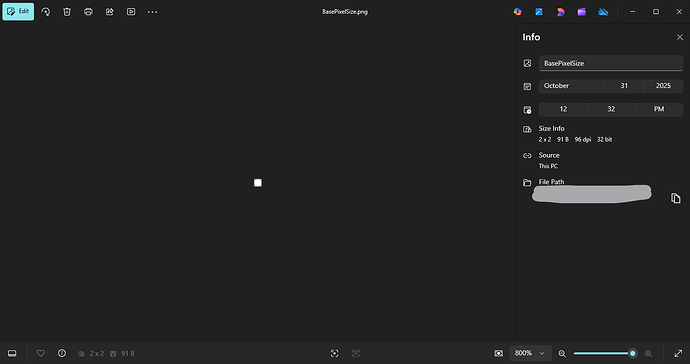Toggle the filmstrip icon in the status bar

pos(12,353)
